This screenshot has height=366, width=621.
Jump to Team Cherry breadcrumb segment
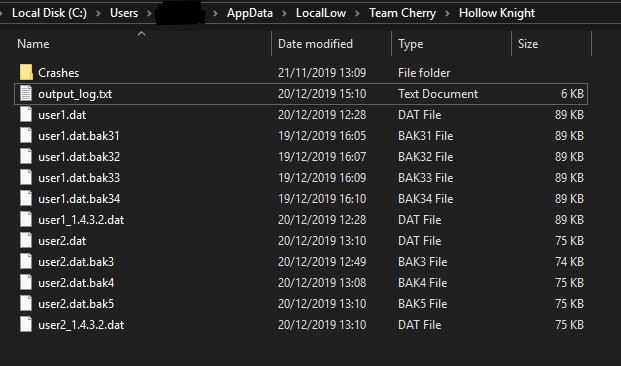[402, 13]
